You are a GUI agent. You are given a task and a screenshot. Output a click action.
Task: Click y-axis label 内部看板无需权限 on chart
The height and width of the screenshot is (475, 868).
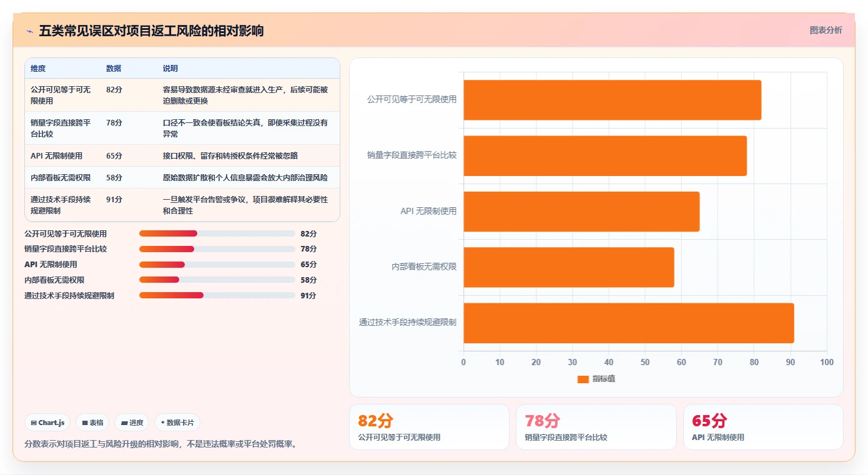424,267
